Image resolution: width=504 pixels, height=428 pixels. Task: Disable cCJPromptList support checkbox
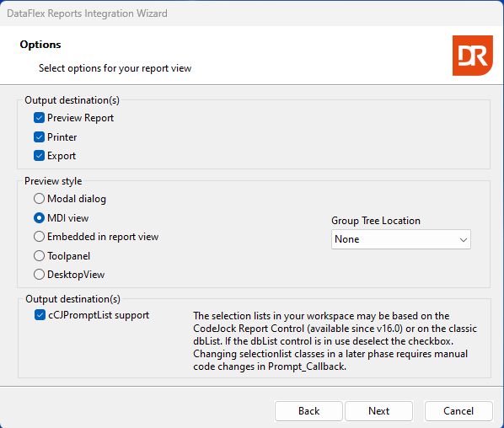40,315
